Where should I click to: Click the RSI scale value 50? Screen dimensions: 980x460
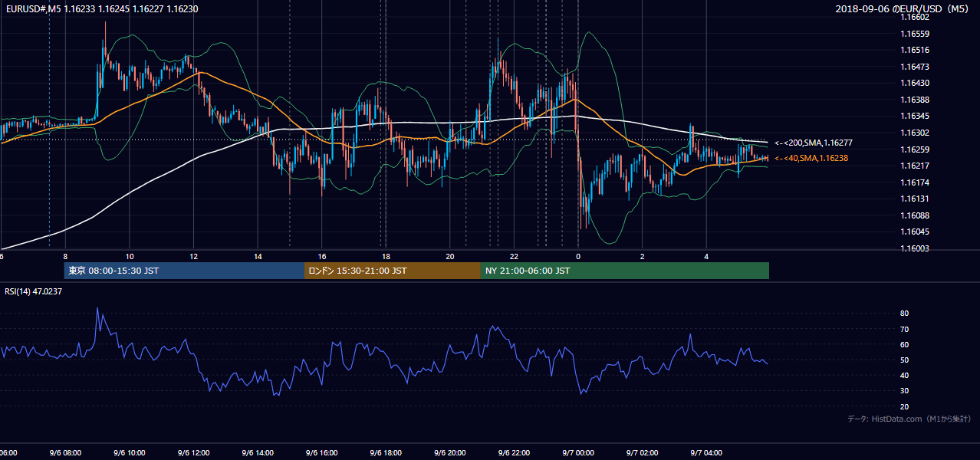[905, 360]
